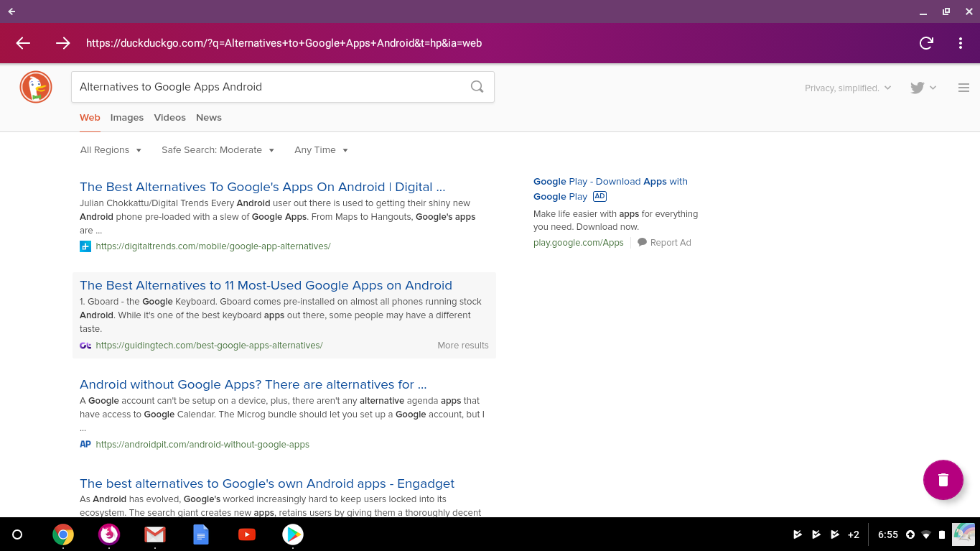980x551 pixels.
Task: Open the user avatar in the system tray
Action: point(963,534)
